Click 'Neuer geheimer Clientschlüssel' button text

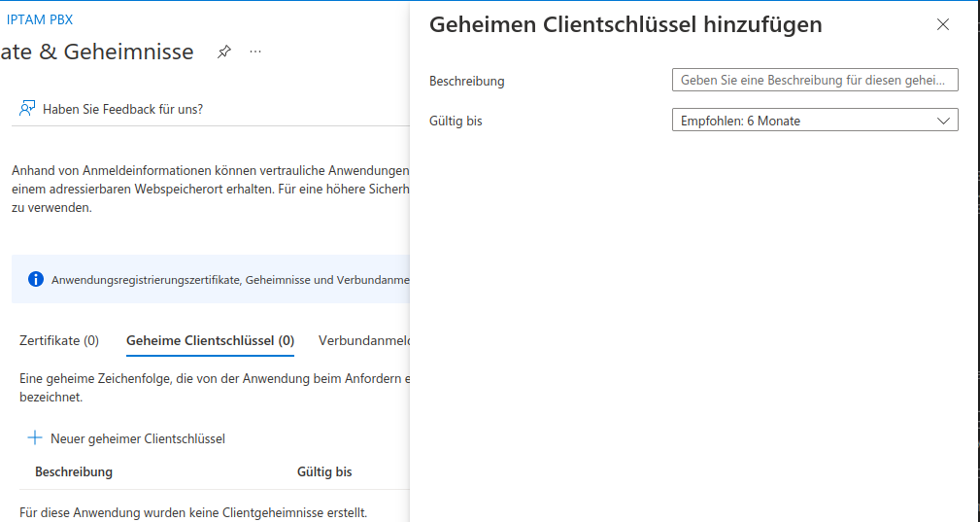coord(138,438)
